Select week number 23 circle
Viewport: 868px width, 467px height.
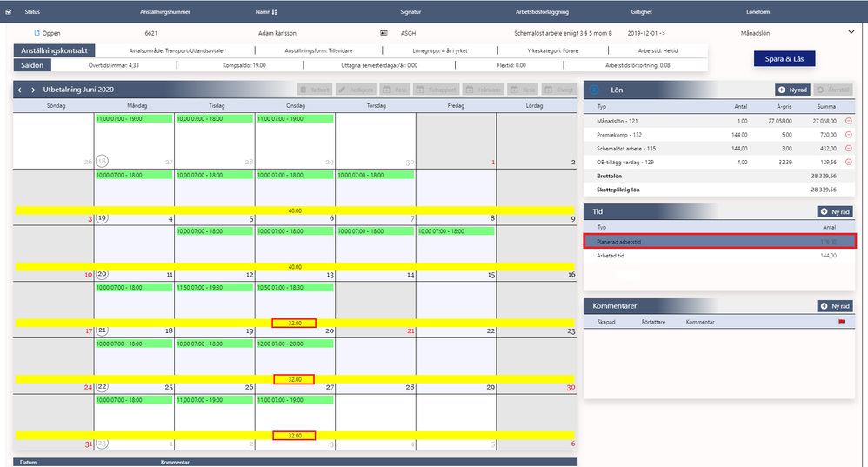point(102,444)
